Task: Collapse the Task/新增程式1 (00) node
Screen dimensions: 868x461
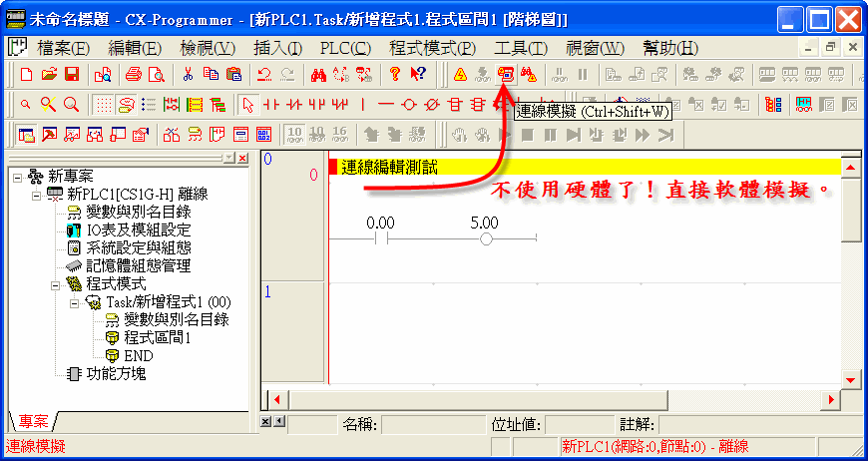Action: (74, 303)
